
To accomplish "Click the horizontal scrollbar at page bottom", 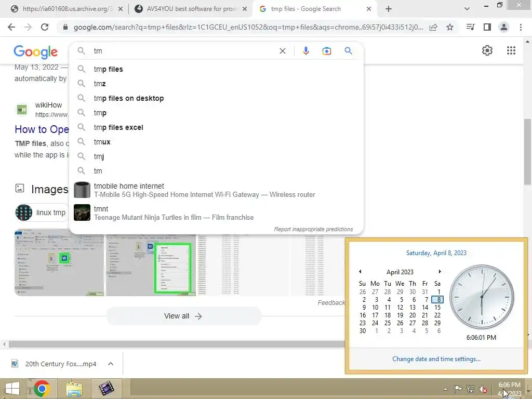I will [x=177, y=344].
